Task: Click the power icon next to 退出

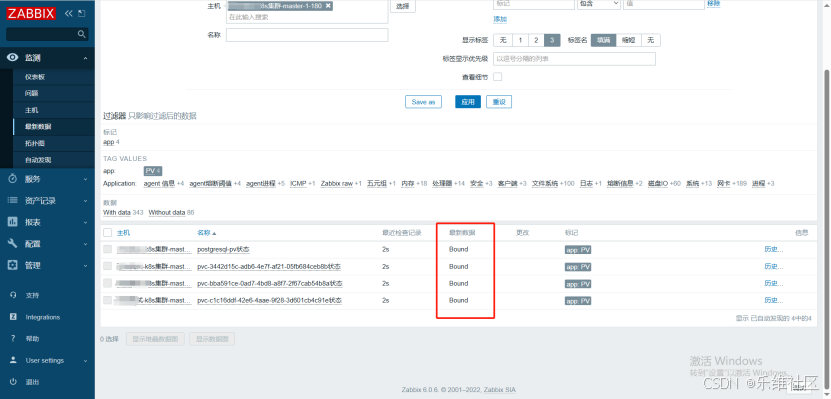Action: point(13,382)
